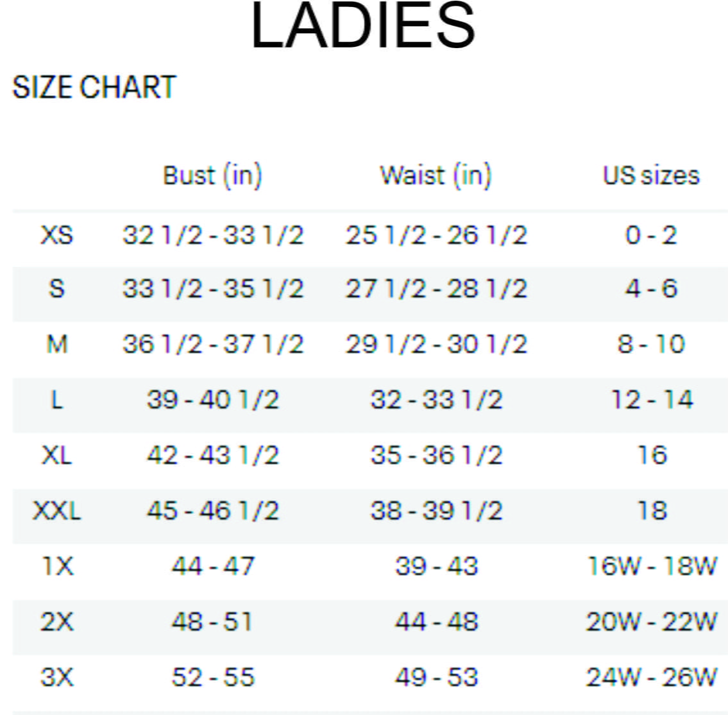Select the XL size row label

point(56,455)
